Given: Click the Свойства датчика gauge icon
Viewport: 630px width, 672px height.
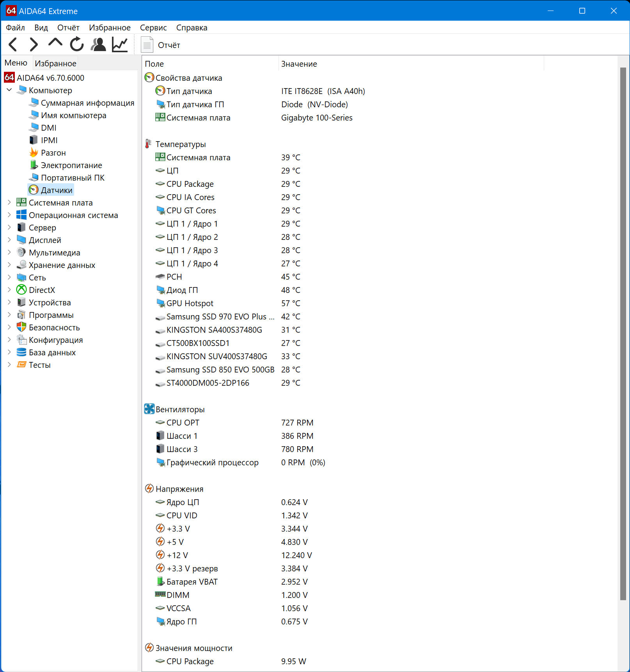Looking at the screenshot, I should 149,78.
